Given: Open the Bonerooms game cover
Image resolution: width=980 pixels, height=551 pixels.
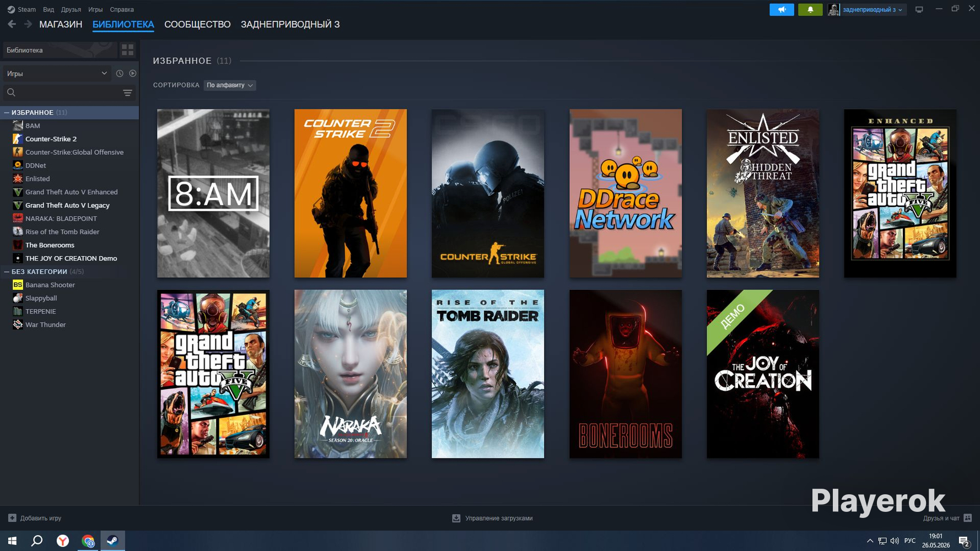Looking at the screenshot, I should click(x=626, y=374).
